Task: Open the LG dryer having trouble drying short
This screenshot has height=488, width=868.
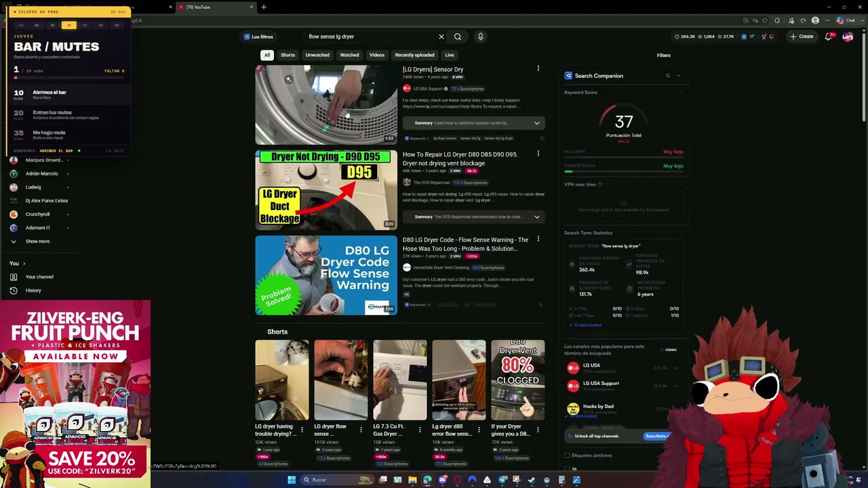Action: point(282,380)
